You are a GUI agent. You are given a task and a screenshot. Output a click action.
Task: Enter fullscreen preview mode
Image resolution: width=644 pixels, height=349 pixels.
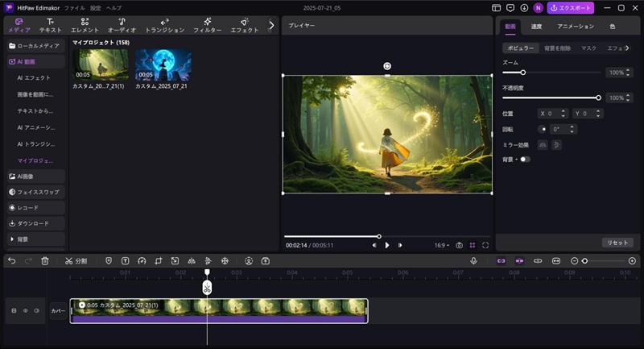tap(485, 245)
